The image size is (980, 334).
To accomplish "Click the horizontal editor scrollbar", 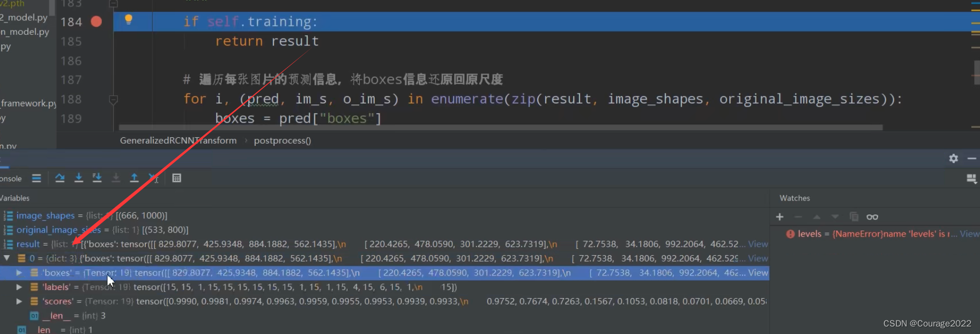I will (x=500, y=128).
